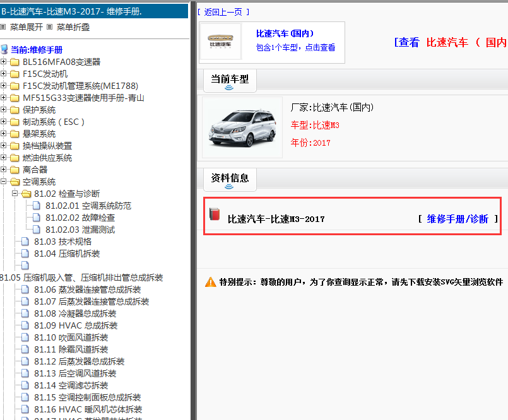Open 81.04 压缩机拆装 page
This screenshot has height=420, width=508.
point(67,254)
